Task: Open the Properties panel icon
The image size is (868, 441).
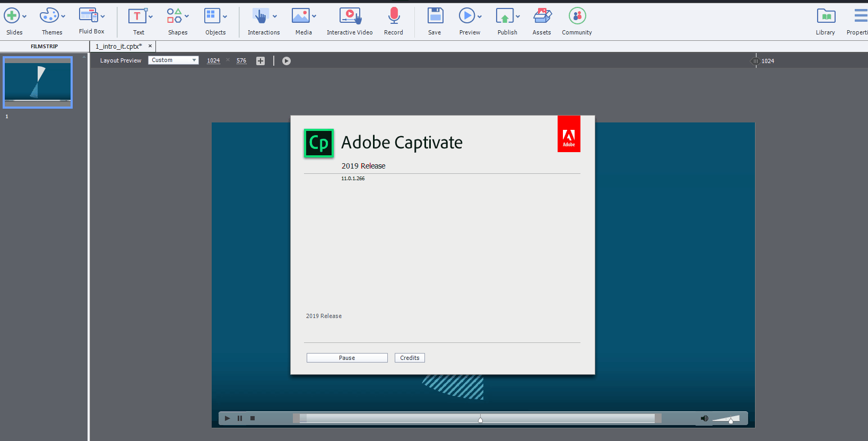Action: [862, 16]
